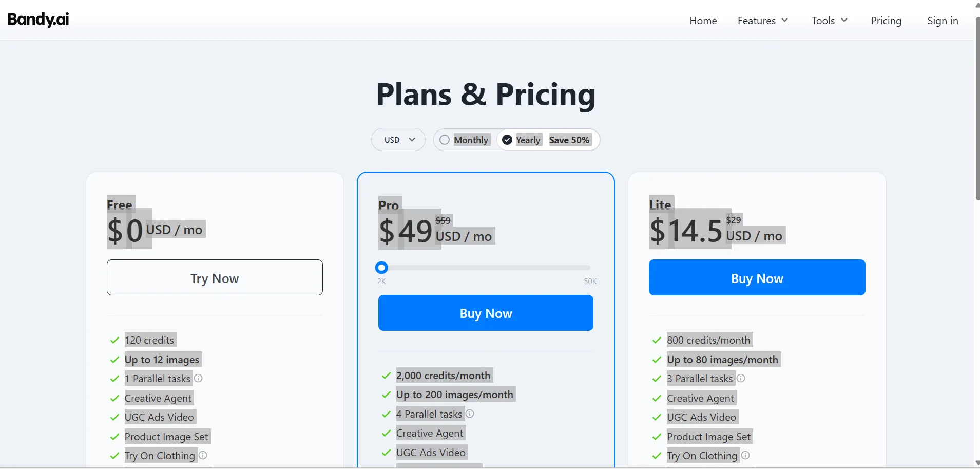Click info icon beside Lite plan's Try On Clothing

(x=745, y=455)
